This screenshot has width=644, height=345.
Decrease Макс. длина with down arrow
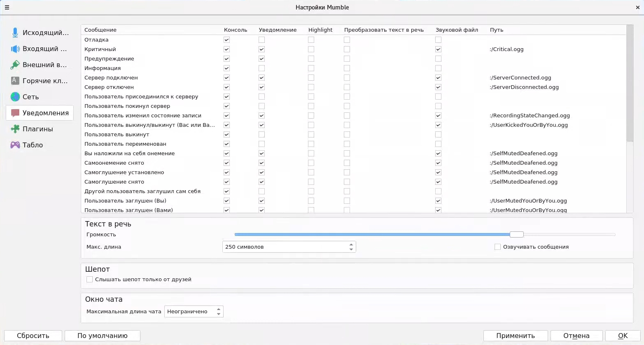[351, 249]
